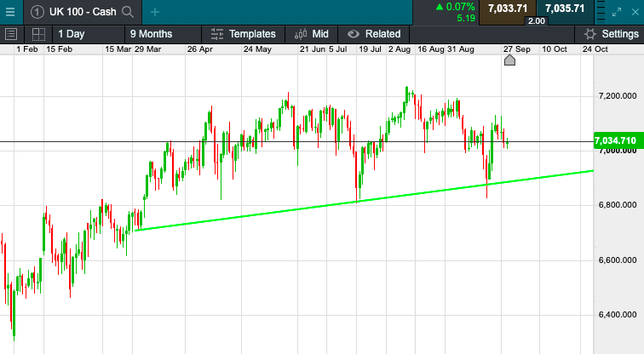Click the current price label 7,034.710
This screenshot has height=354, width=644.
click(614, 140)
